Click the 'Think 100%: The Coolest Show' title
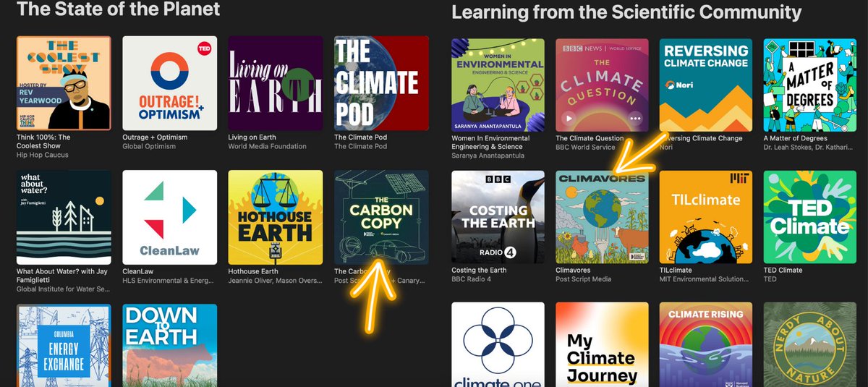 (44, 142)
